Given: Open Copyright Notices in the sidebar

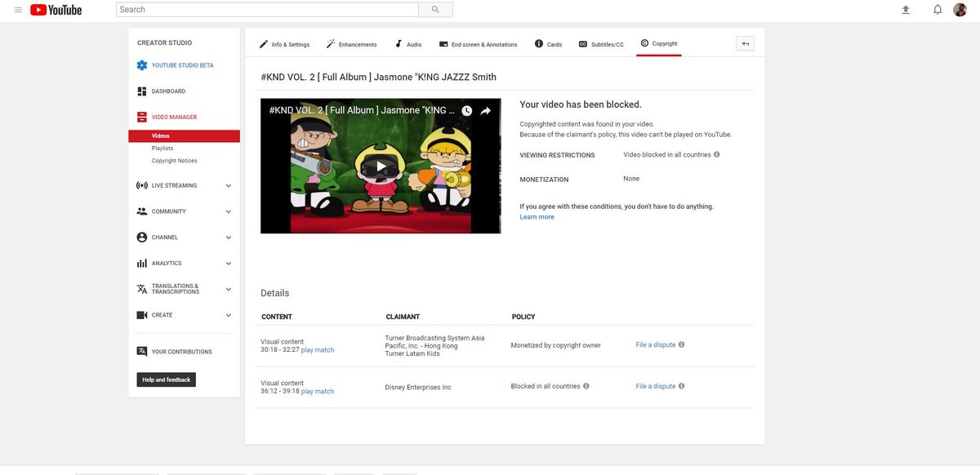Looking at the screenshot, I should point(174,161).
